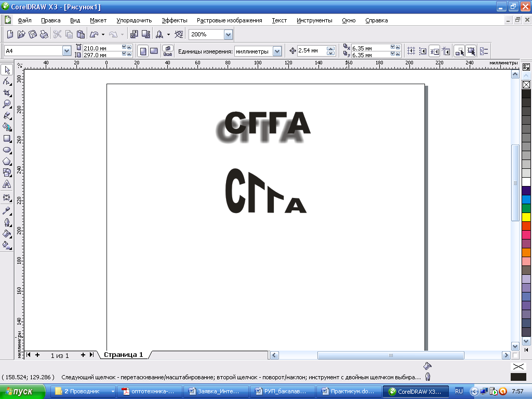Open the 2 Проводник taskbar group
This screenshot has height=399, width=532.
[x=83, y=392]
